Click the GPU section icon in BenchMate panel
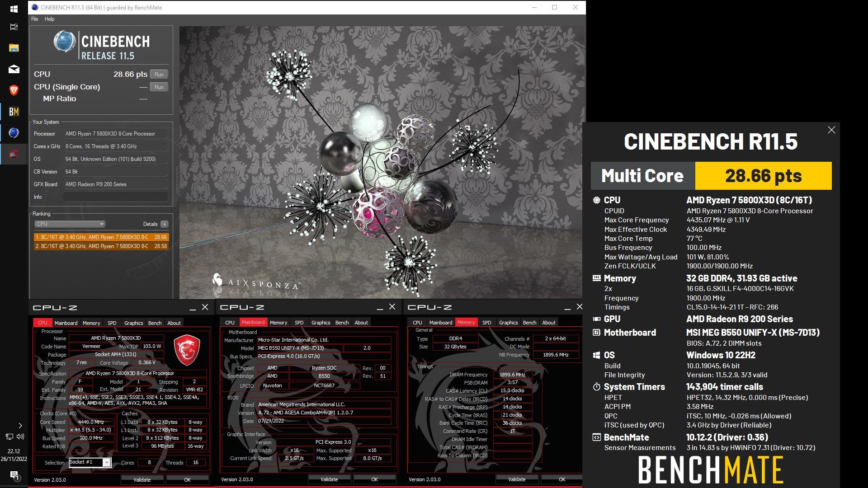Viewport: 868px width, 488px height. pyautogui.click(x=597, y=319)
